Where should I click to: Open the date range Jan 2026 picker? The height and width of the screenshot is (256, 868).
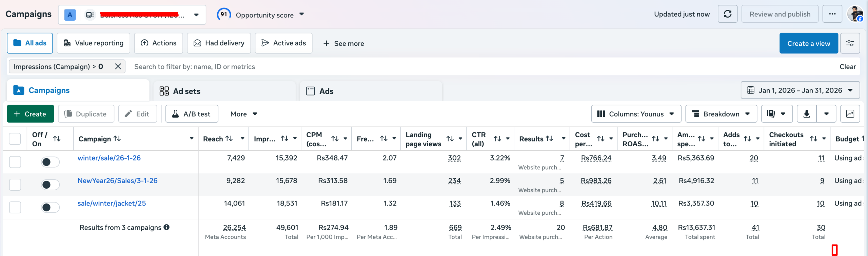click(x=800, y=90)
